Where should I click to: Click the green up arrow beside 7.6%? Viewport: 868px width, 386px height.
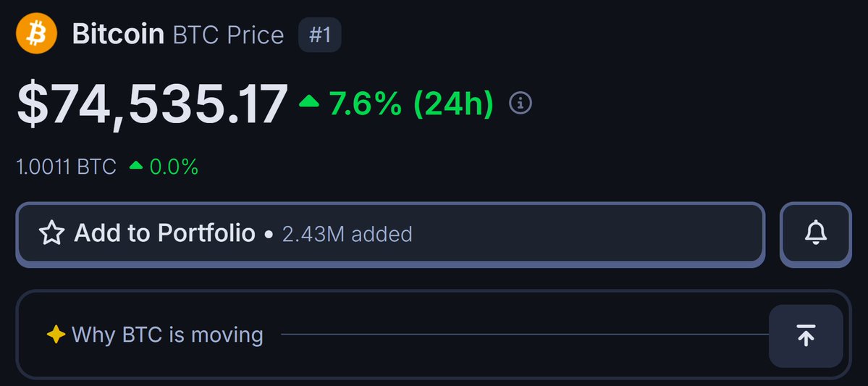point(309,101)
